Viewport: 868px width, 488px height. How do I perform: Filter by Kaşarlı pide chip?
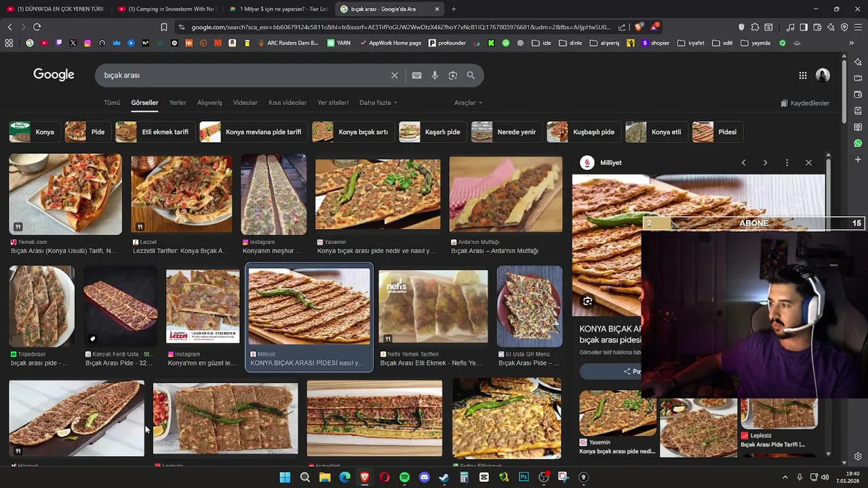(433, 132)
